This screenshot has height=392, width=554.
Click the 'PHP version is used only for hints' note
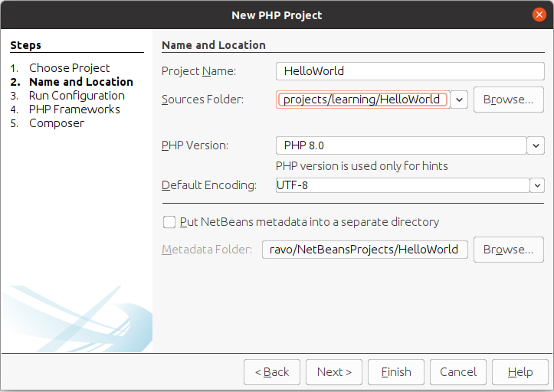362,166
